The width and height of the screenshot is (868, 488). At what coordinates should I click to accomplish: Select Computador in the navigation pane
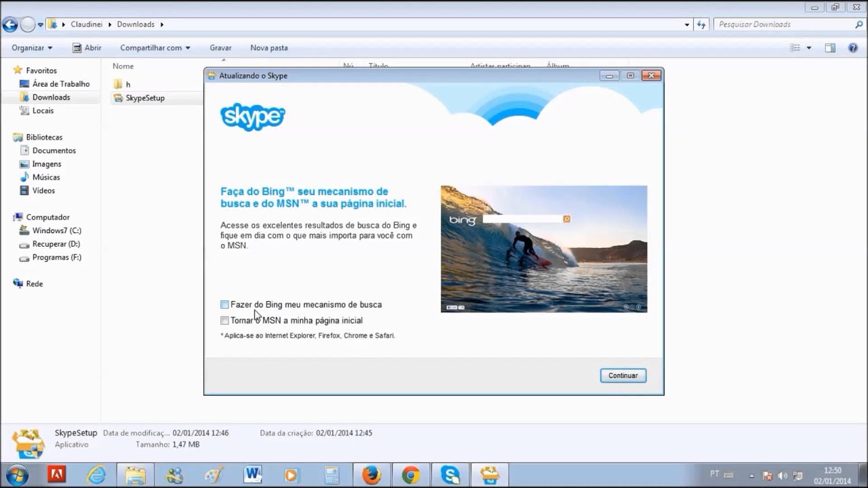[x=47, y=218]
